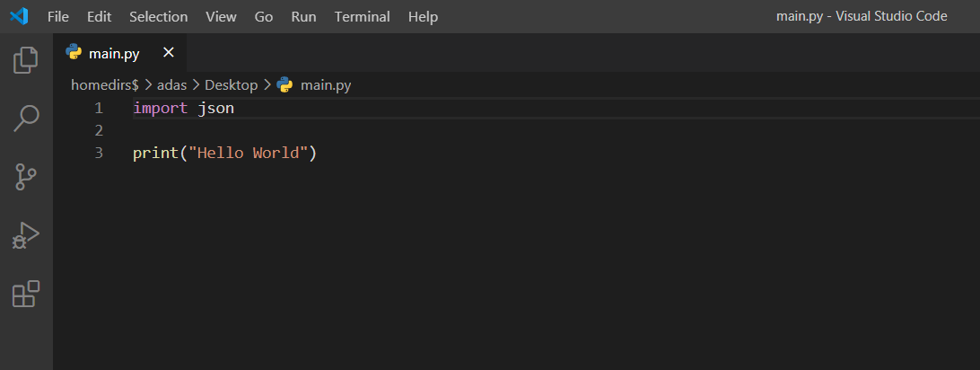
Task: Open the Run and Debug view icon
Action: pyautogui.click(x=26, y=235)
